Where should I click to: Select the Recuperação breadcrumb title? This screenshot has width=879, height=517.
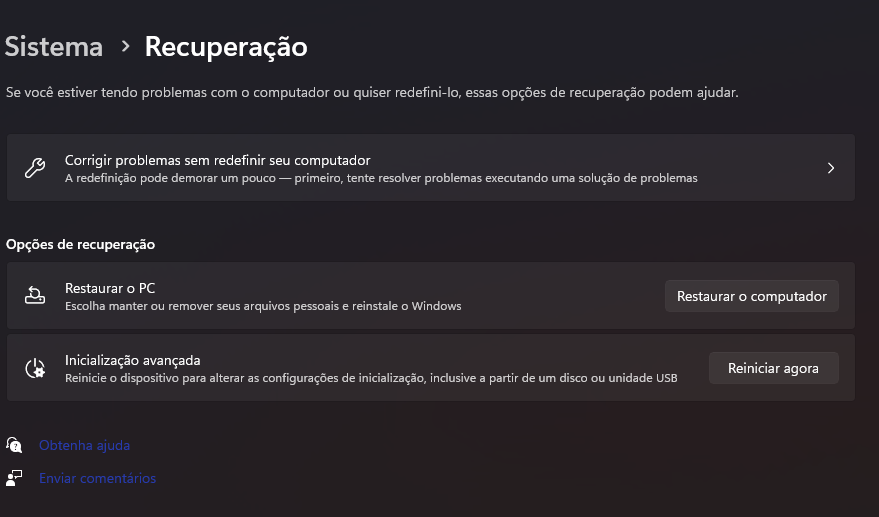226,47
